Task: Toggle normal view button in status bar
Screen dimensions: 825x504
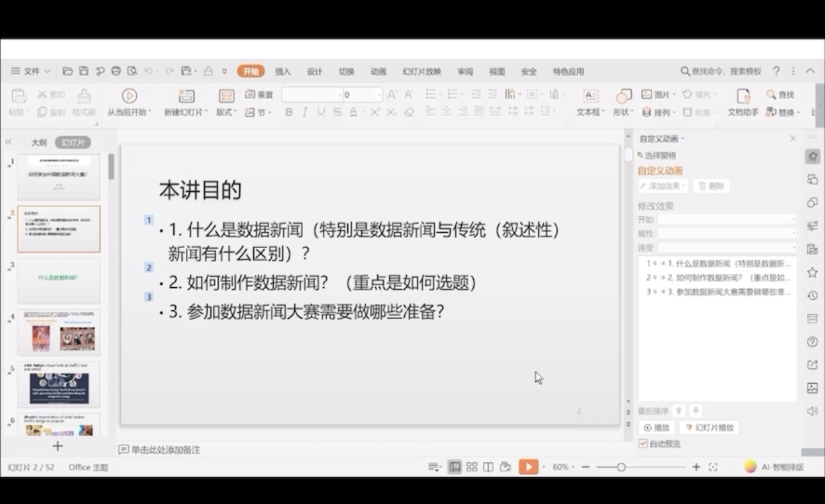Action: click(x=455, y=467)
